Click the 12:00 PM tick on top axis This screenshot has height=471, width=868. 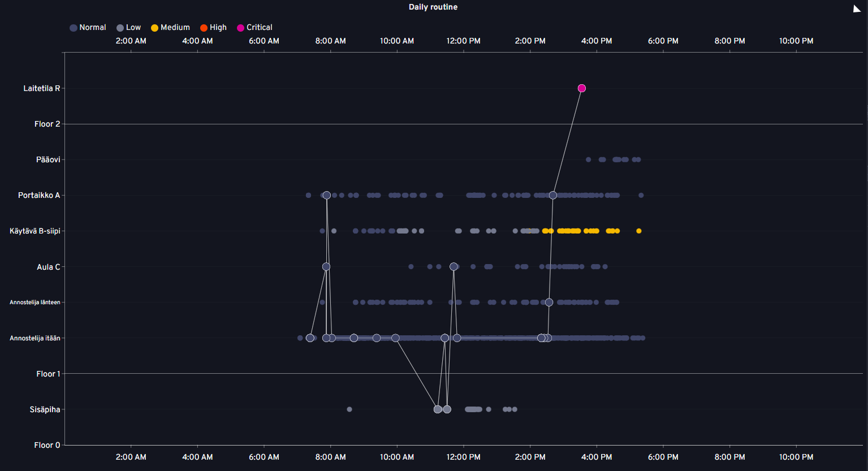[463, 41]
